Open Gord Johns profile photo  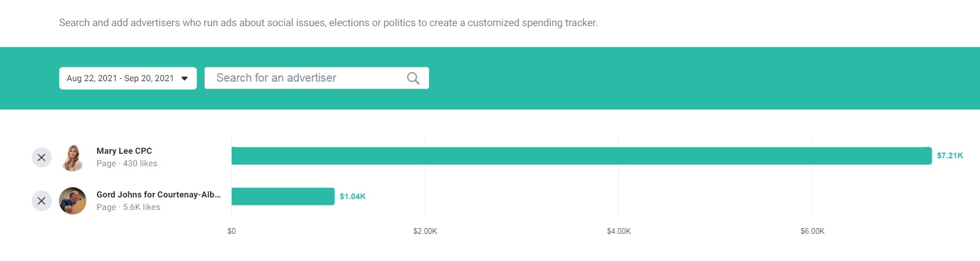pyautogui.click(x=73, y=201)
